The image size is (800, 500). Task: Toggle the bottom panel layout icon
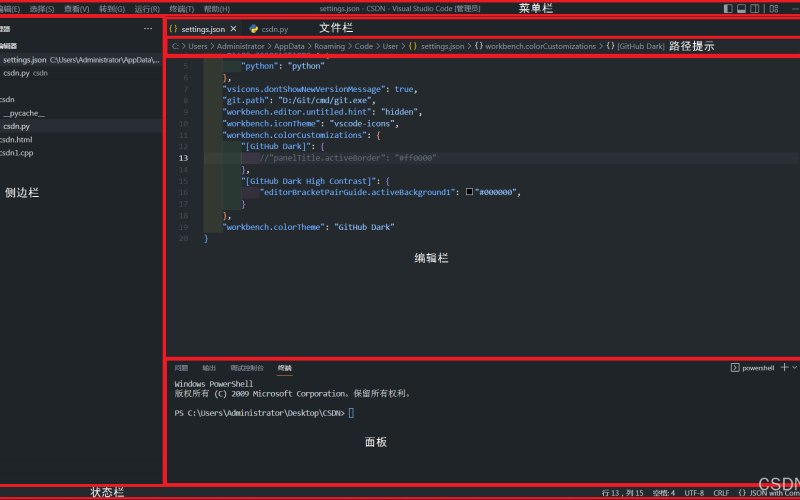(x=741, y=9)
